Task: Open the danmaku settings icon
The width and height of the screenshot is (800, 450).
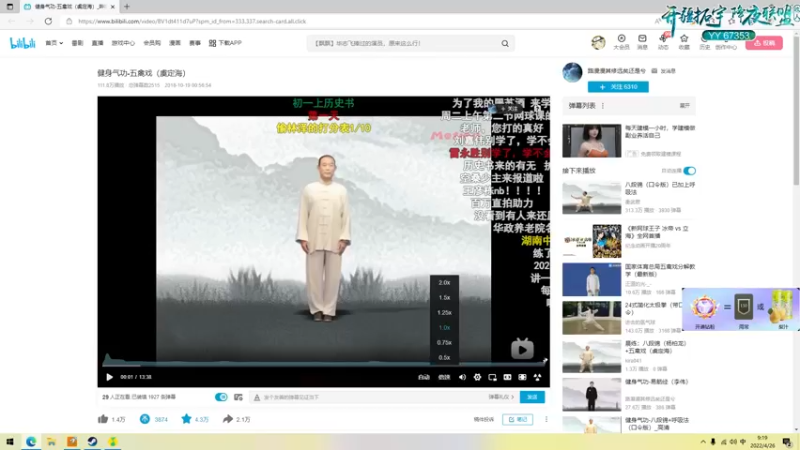Action: [x=238, y=397]
